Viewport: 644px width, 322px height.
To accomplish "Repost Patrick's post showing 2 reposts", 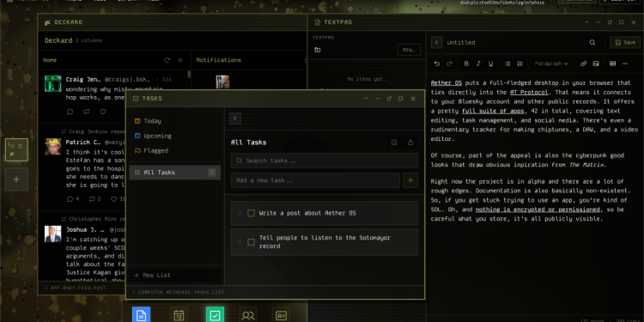I will [91, 199].
